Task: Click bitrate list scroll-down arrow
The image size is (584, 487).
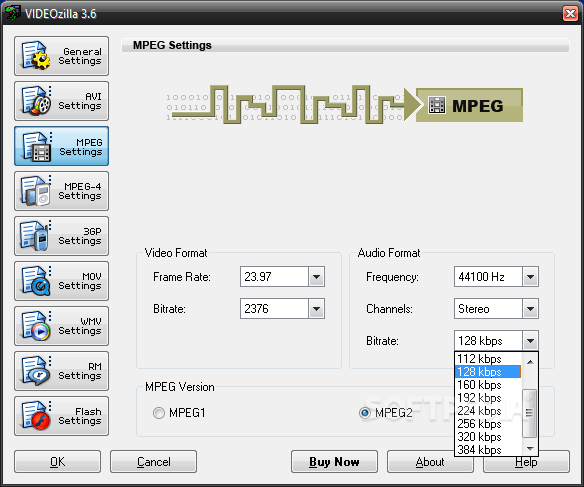Action: (x=530, y=448)
